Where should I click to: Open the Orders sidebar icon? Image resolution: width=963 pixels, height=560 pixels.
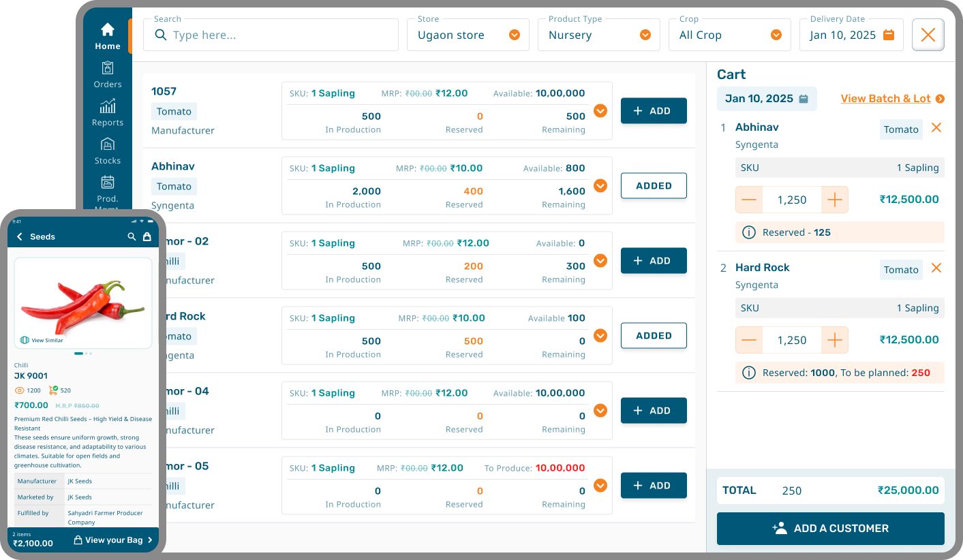107,74
